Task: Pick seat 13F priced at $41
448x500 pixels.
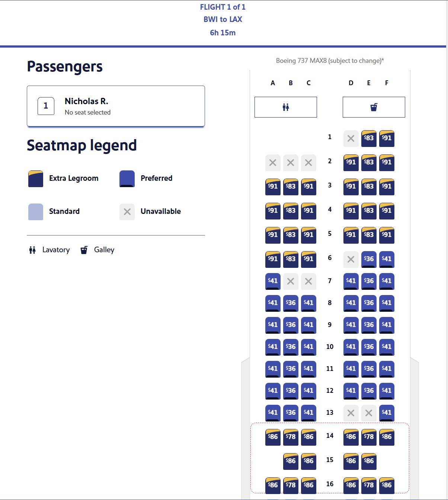Action: point(387,413)
